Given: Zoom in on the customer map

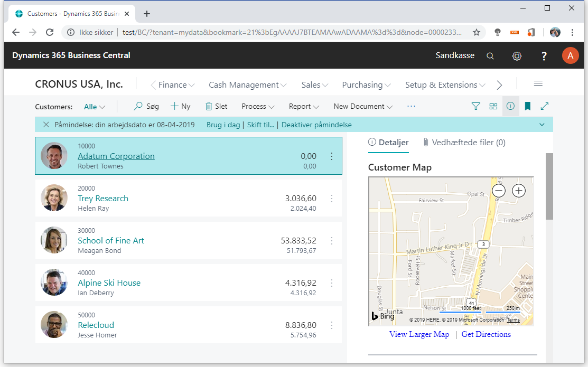Looking at the screenshot, I should pos(519,191).
